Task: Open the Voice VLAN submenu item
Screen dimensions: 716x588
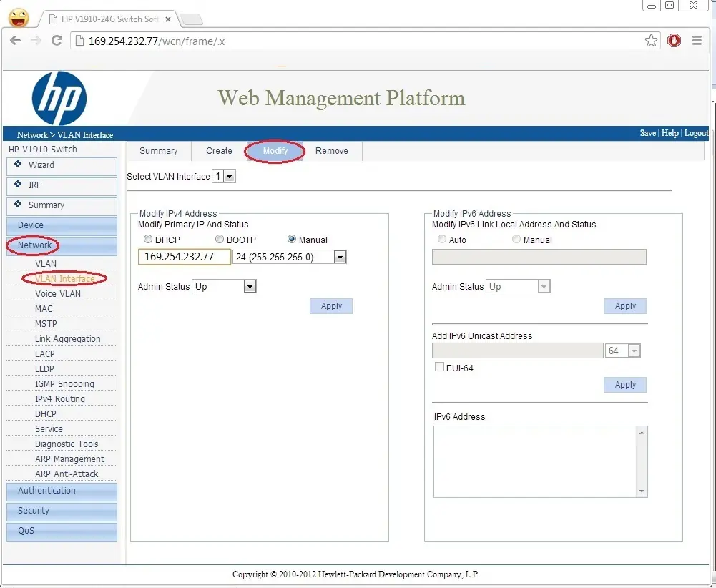Action: [x=57, y=293]
